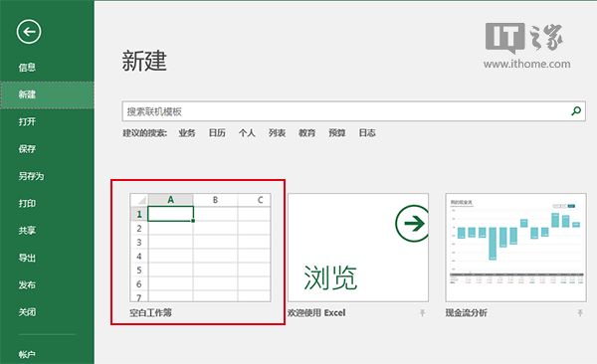Search suggested category 预算
Screen dimensions: 597x364
(x=337, y=133)
